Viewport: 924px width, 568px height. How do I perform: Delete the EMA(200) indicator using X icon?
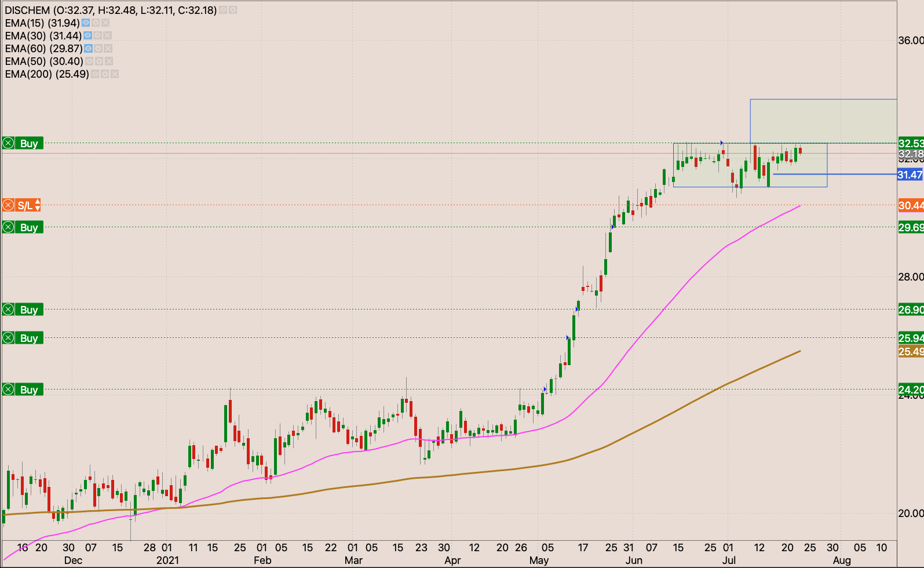point(115,74)
